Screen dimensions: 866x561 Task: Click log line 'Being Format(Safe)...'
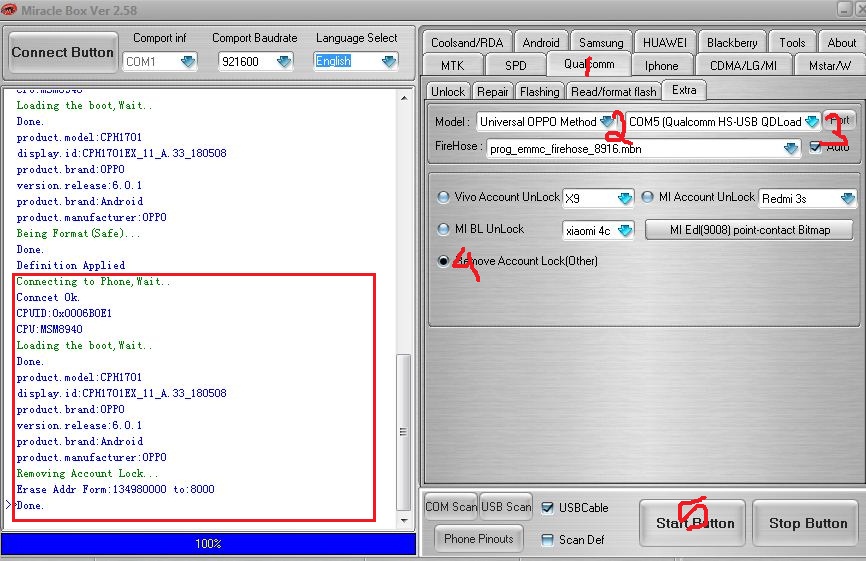pos(78,233)
